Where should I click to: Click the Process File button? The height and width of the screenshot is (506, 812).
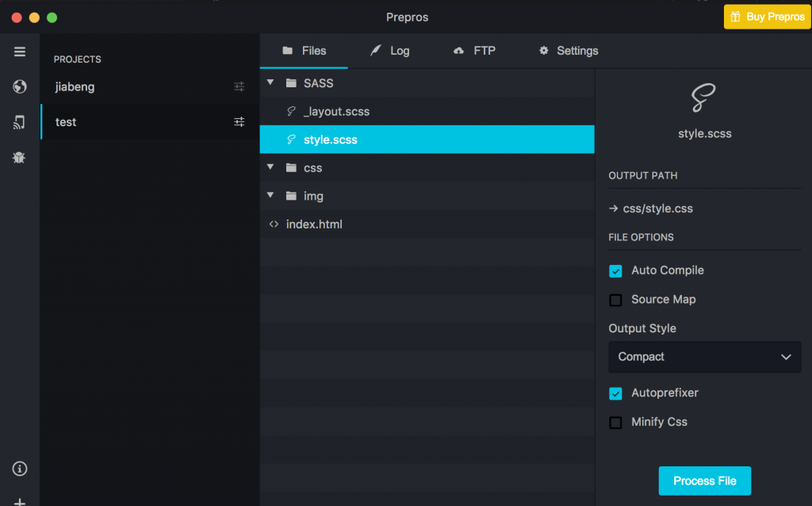pyautogui.click(x=704, y=481)
